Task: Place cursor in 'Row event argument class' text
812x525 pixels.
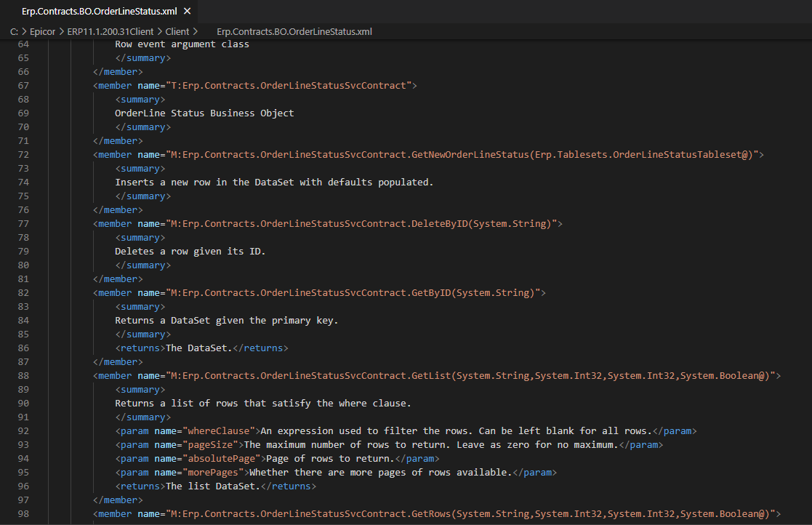Action: coord(182,44)
